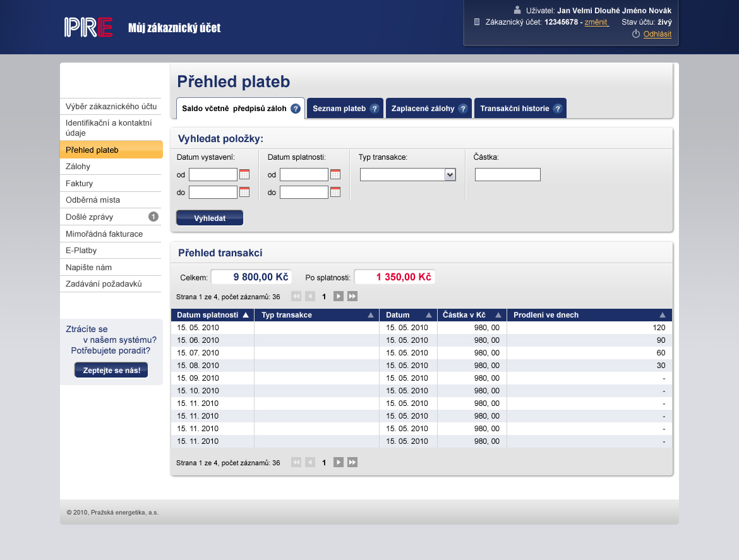Open Výběr zákaznického účtu in sidebar
Screen dimensions: 739x560
[111, 107]
